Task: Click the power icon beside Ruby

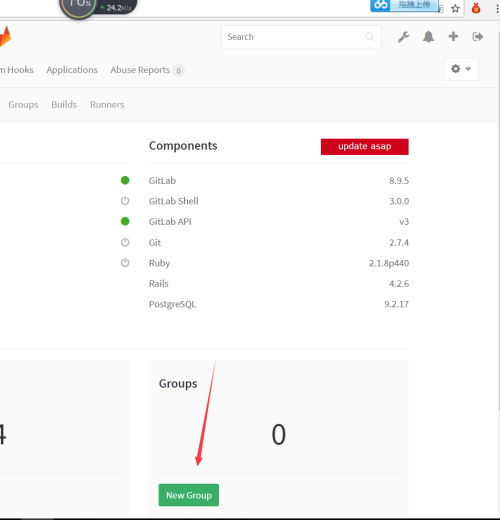Action: tap(125, 263)
